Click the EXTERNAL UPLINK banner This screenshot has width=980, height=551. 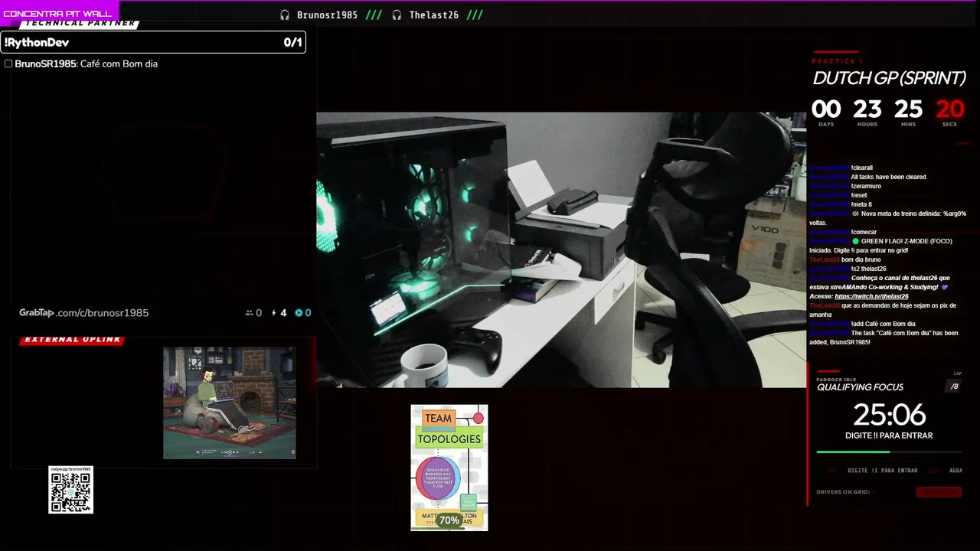point(73,340)
